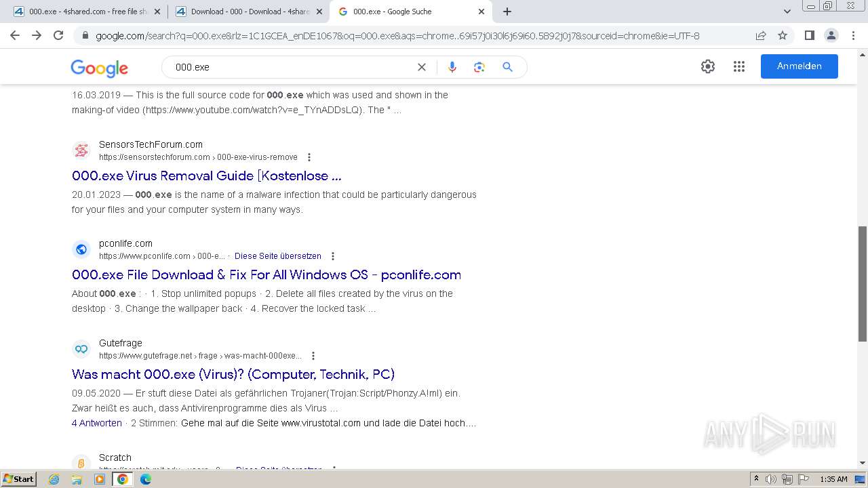Click the Google search input field
868x488 pixels.
[x=292, y=67]
